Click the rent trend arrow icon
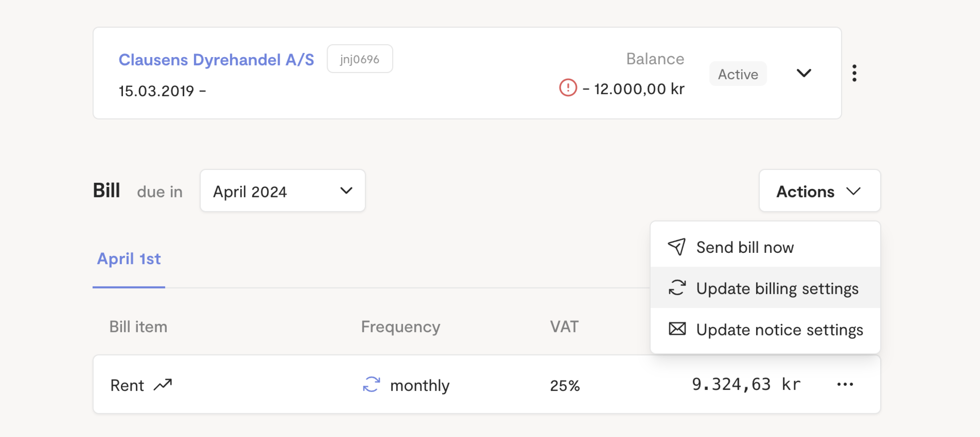The width and height of the screenshot is (980, 437). pos(163,385)
